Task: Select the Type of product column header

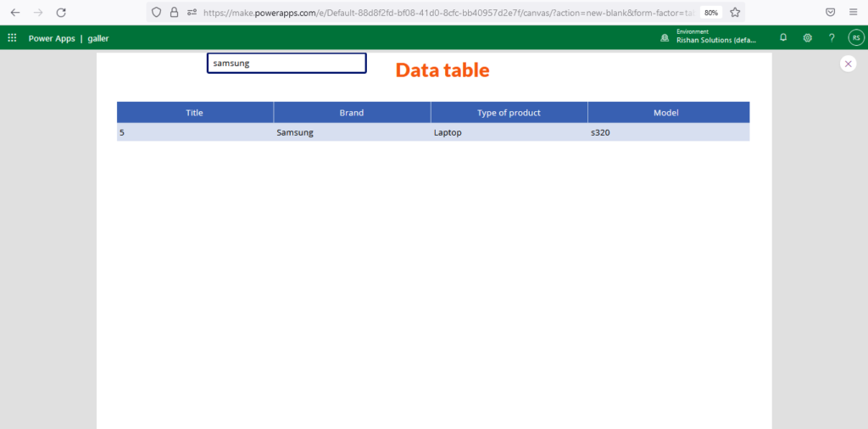Action: pyautogui.click(x=509, y=113)
